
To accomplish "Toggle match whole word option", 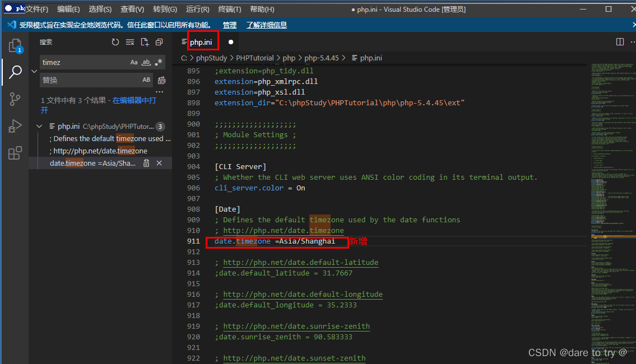I will pos(146,62).
